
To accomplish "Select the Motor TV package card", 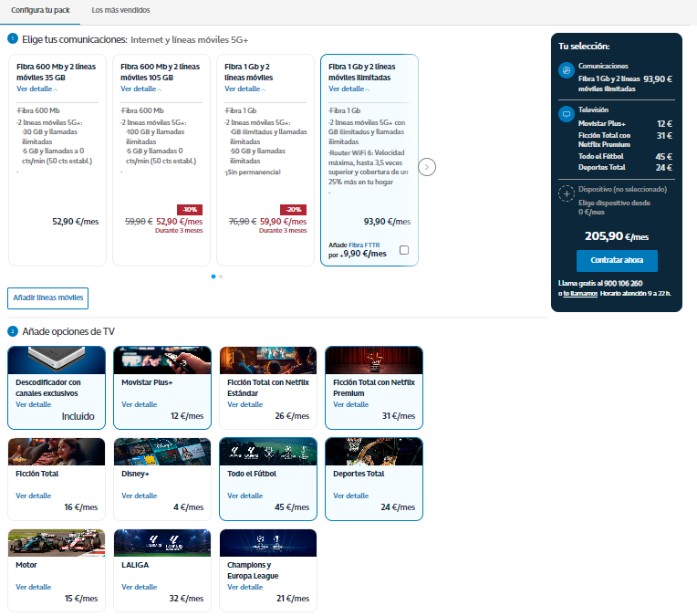I will (56, 569).
